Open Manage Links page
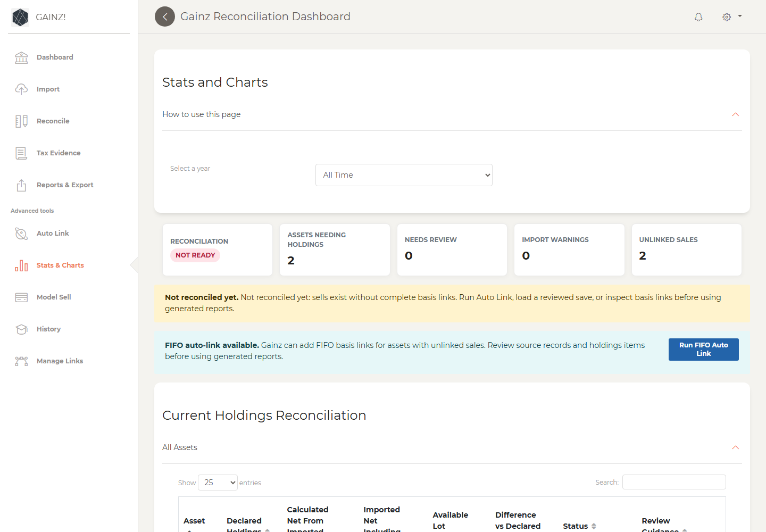 pyautogui.click(x=60, y=361)
